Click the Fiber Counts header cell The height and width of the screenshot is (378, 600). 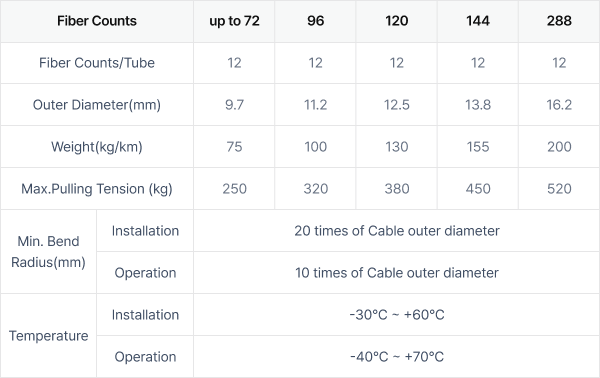[97, 21]
